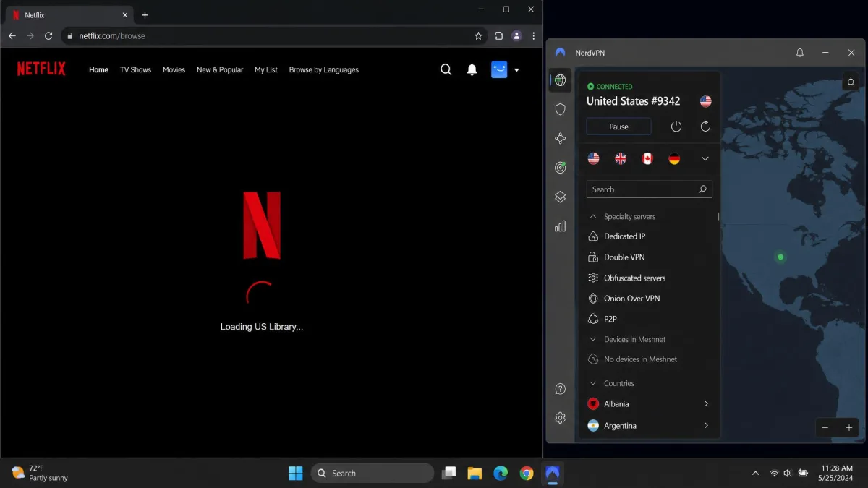Go back in Chrome browser
Viewport: 868px width, 488px height.
(12, 35)
